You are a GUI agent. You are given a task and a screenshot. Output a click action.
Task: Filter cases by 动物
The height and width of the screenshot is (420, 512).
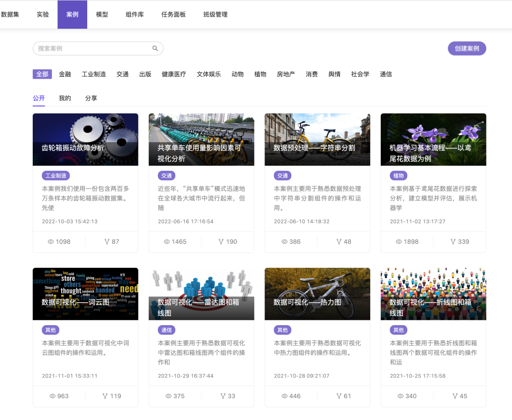(x=238, y=74)
